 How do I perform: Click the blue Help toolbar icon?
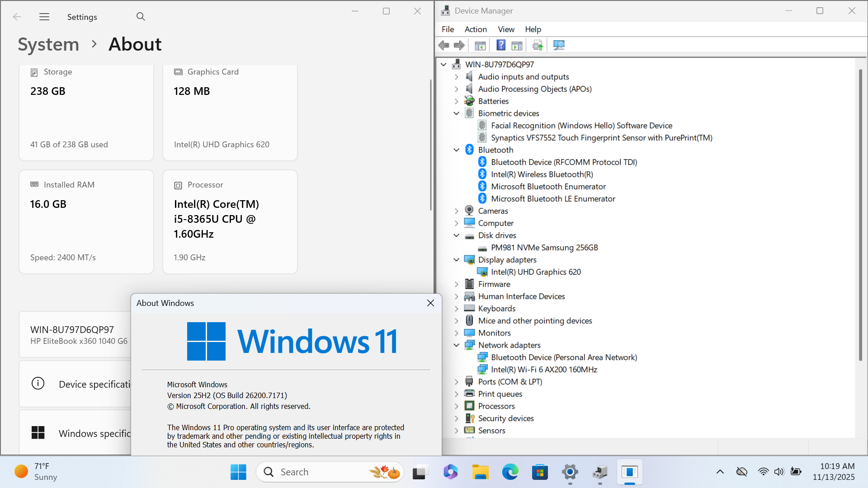(501, 45)
